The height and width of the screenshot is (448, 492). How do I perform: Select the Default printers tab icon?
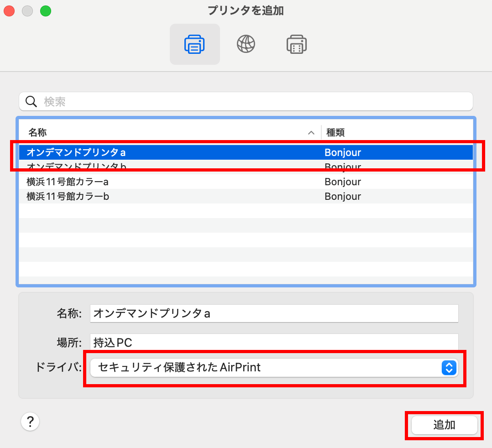[194, 44]
